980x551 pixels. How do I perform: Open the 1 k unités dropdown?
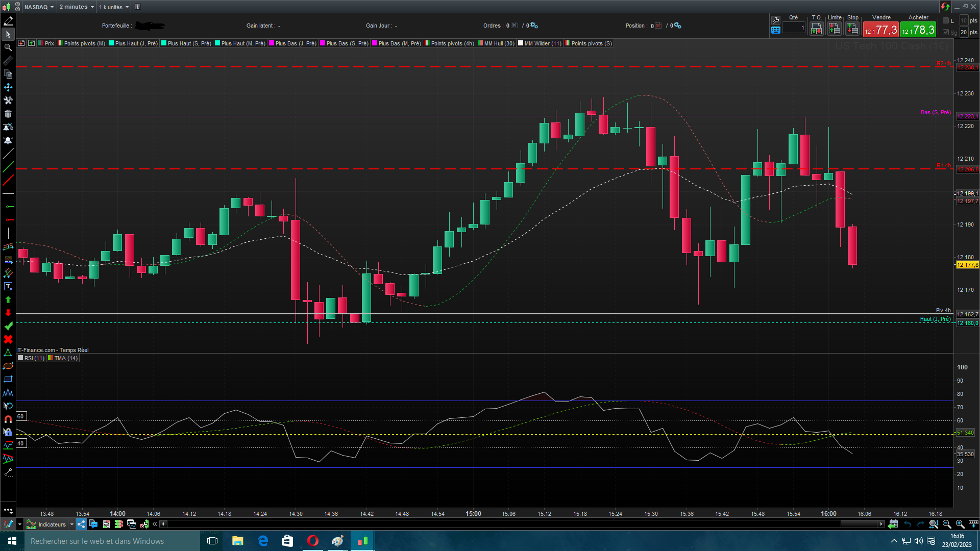(114, 7)
